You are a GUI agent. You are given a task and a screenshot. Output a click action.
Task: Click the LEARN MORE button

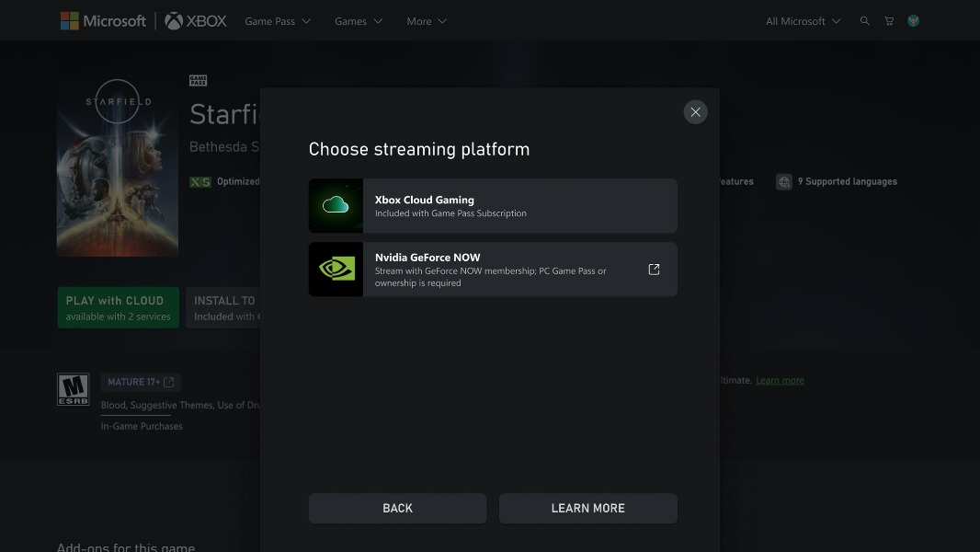click(x=587, y=508)
